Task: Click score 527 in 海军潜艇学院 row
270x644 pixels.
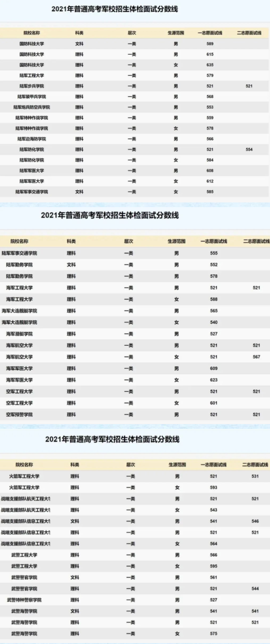Action: tap(214, 334)
